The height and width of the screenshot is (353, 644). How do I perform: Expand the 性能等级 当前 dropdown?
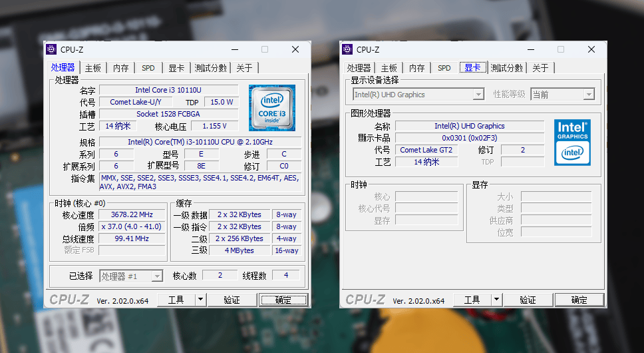tap(589, 95)
